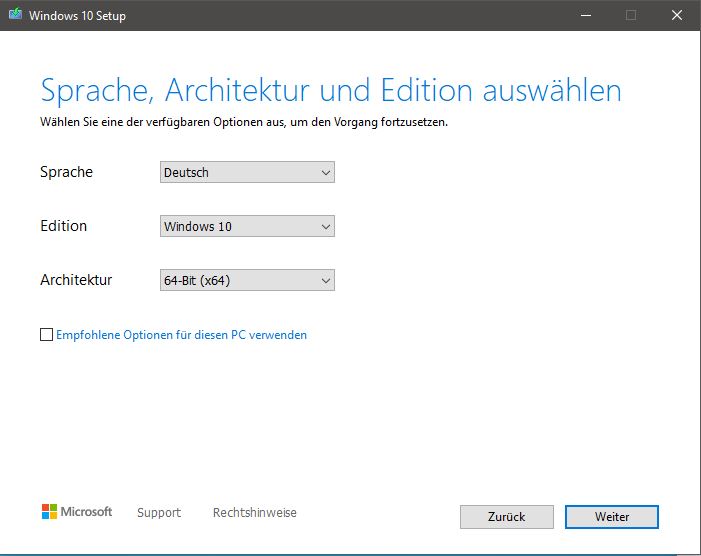Image resolution: width=701 pixels, height=556 pixels.
Task: Close the Windows 10 Setup window
Action: click(677, 15)
